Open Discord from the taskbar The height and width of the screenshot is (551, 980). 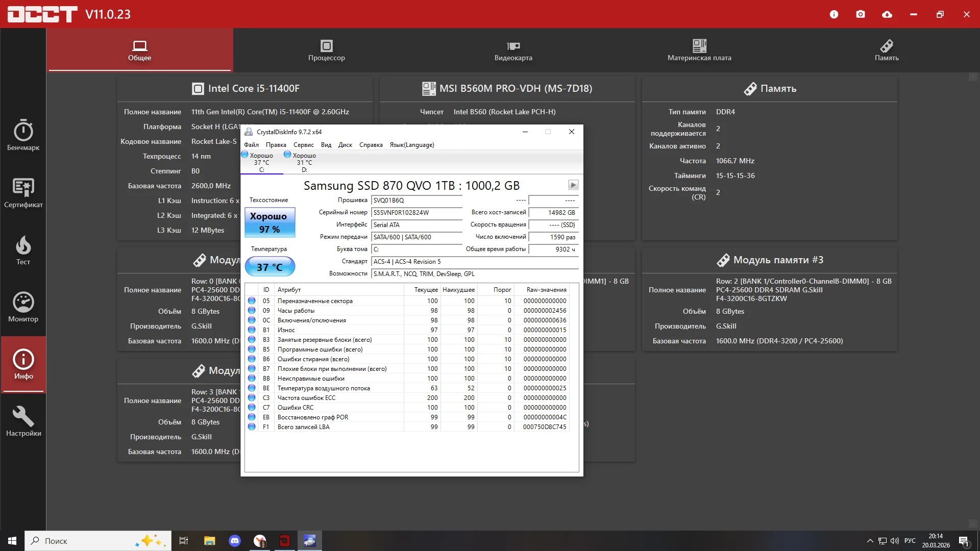click(235, 541)
